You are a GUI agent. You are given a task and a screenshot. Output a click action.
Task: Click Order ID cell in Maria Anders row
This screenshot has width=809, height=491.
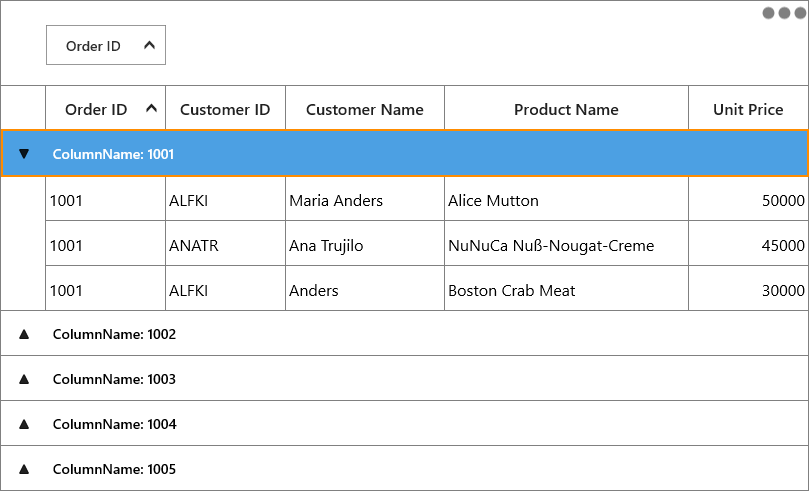105,199
